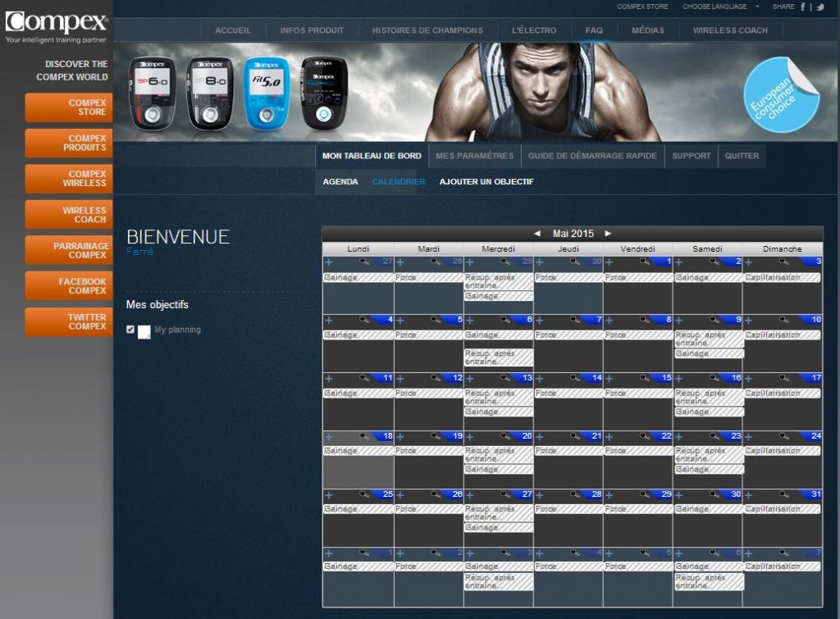Open the Mes Paramètres tab
840x619 pixels.
point(474,156)
